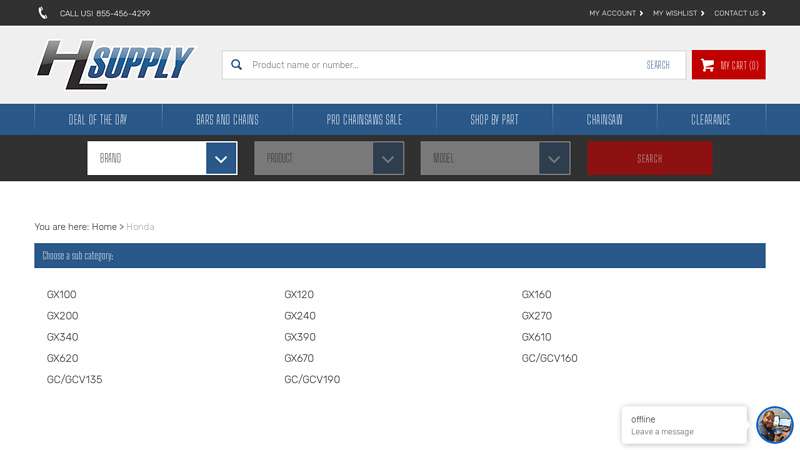Select GX120 sub category

tap(299, 294)
